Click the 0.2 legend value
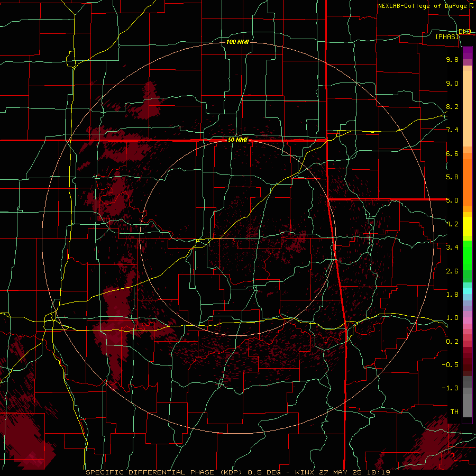Screen dimensions: 476x476 (452, 342)
